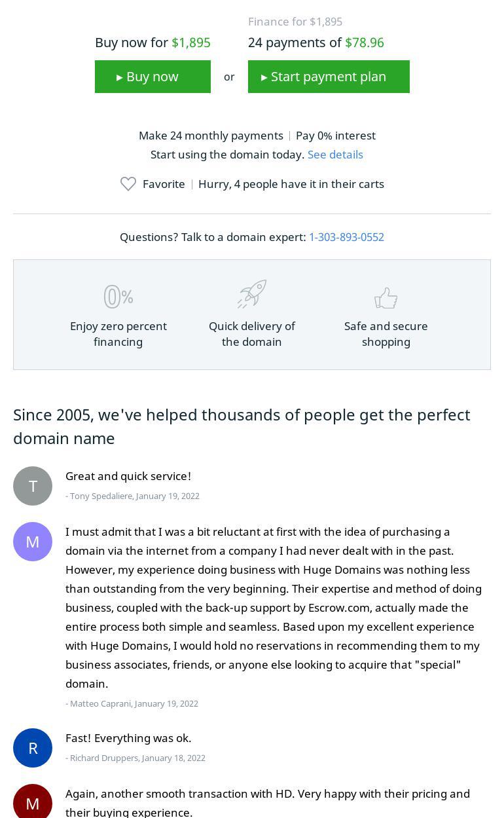Click the Safe and secure shopping text
The width and height of the screenshot is (504, 818).
coord(386,334)
